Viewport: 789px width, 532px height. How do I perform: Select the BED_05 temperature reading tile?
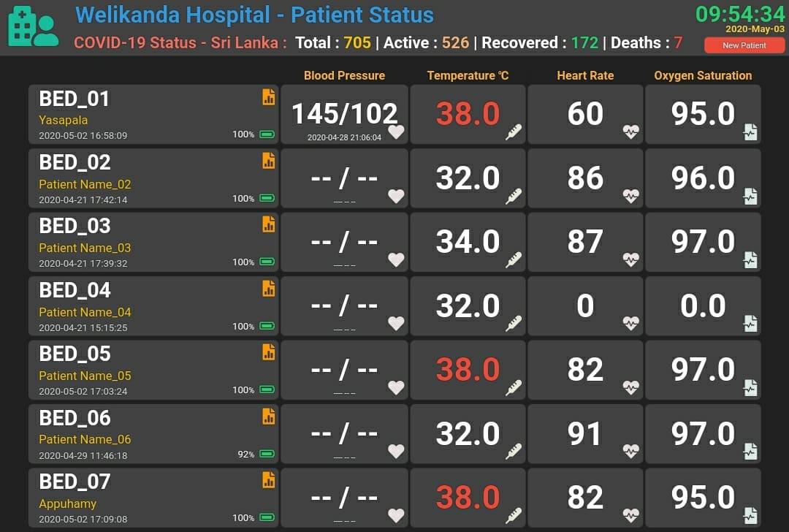coord(468,370)
